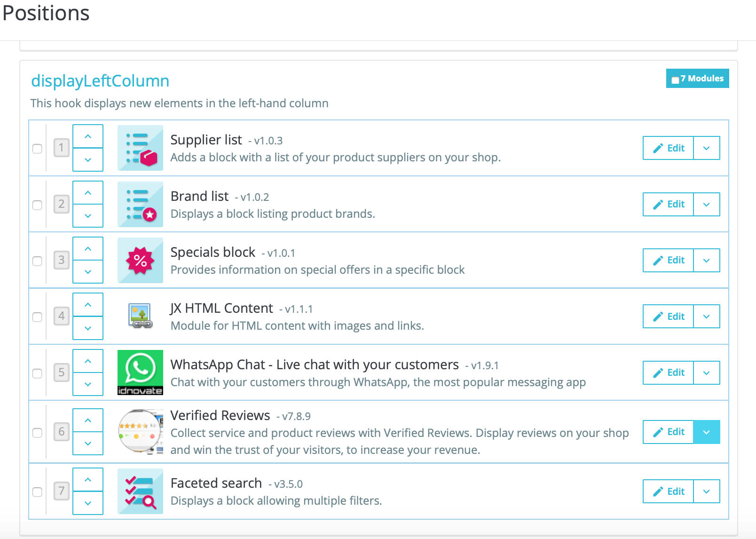
Task: Click the position number 1 handle
Action: coord(62,148)
